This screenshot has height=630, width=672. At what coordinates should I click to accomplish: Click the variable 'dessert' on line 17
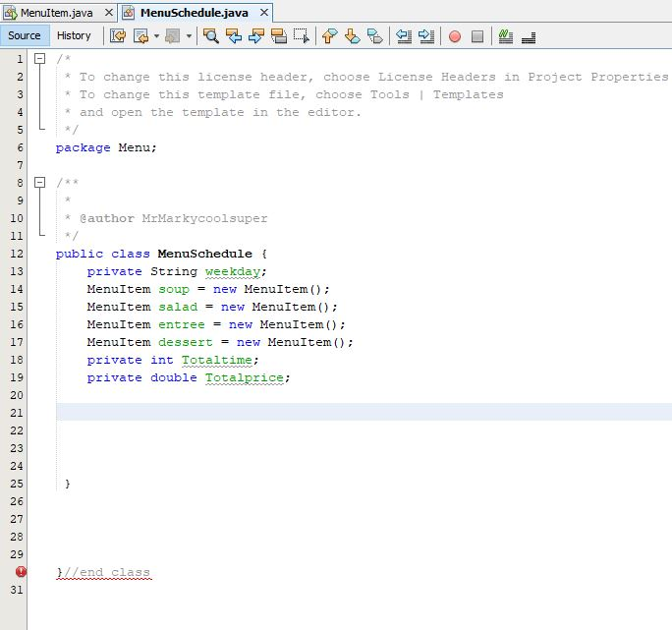(186, 342)
